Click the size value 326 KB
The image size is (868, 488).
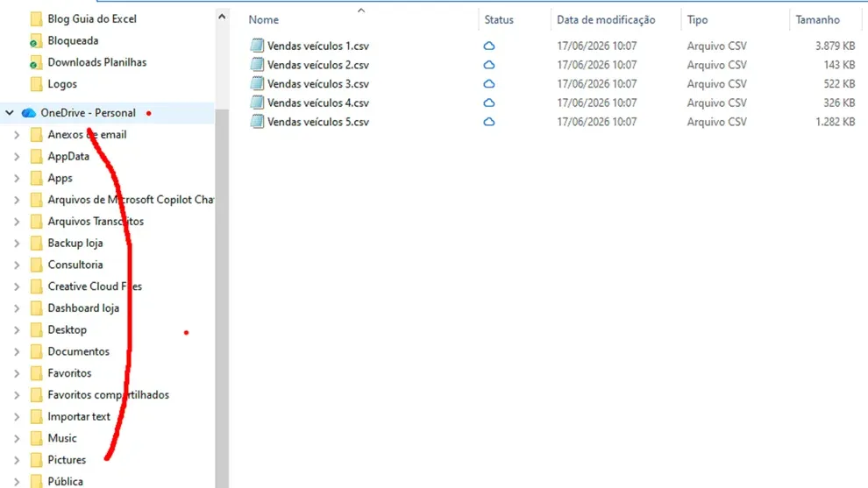coord(839,103)
